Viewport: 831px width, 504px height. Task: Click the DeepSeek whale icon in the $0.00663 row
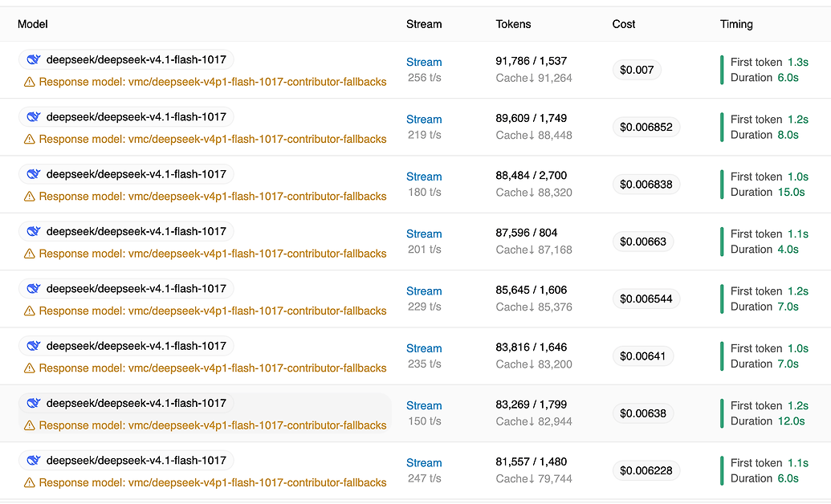pyautogui.click(x=34, y=232)
